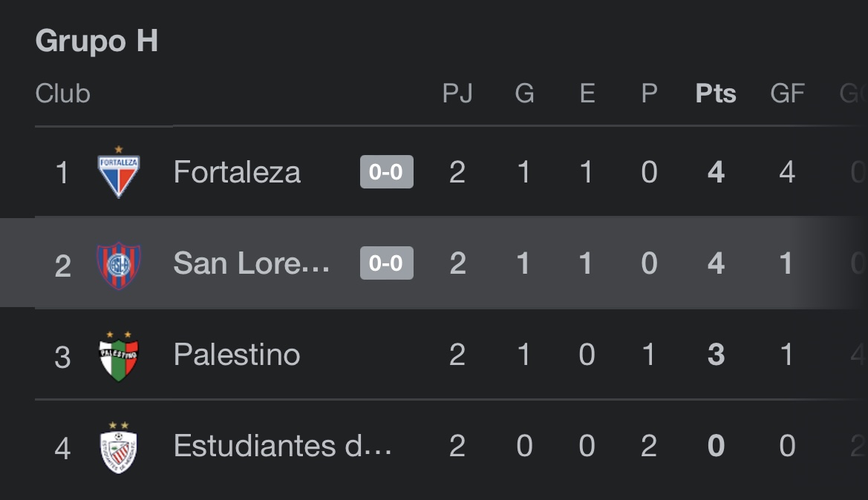Click Fortaleza's points value 4

(716, 172)
